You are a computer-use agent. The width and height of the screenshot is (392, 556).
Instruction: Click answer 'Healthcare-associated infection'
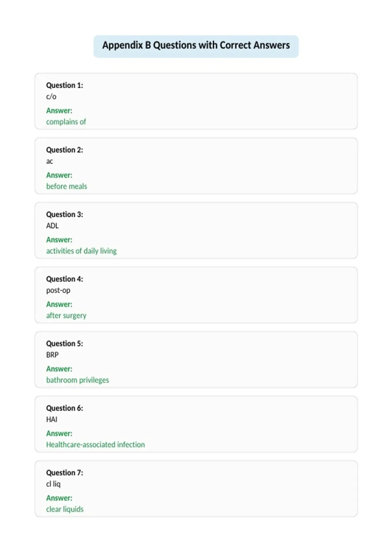95,444
